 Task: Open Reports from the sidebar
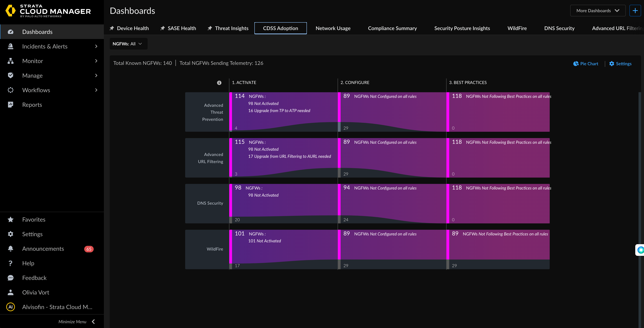[32, 104]
